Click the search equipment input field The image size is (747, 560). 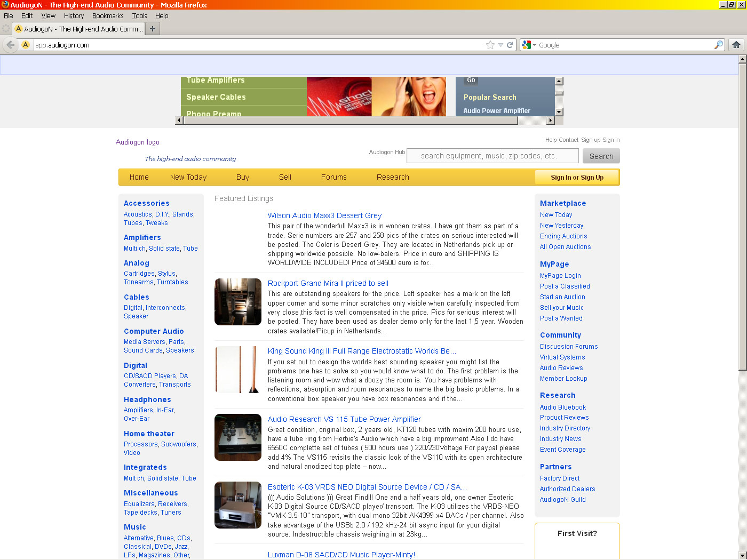point(492,156)
